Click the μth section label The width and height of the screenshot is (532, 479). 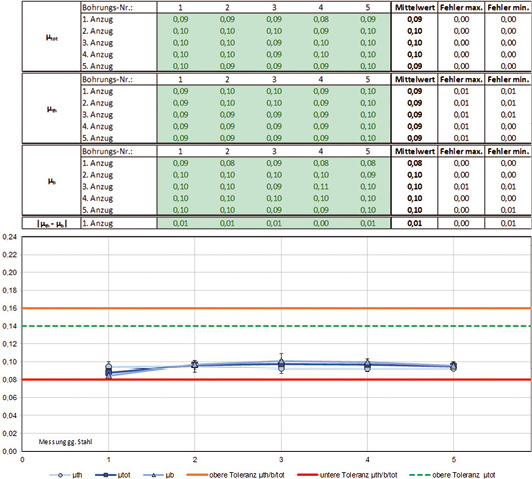point(52,109)
